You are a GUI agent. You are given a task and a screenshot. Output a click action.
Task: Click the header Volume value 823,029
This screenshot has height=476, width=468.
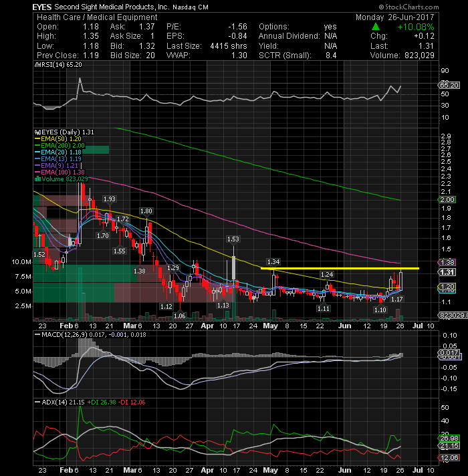[419, 55]
